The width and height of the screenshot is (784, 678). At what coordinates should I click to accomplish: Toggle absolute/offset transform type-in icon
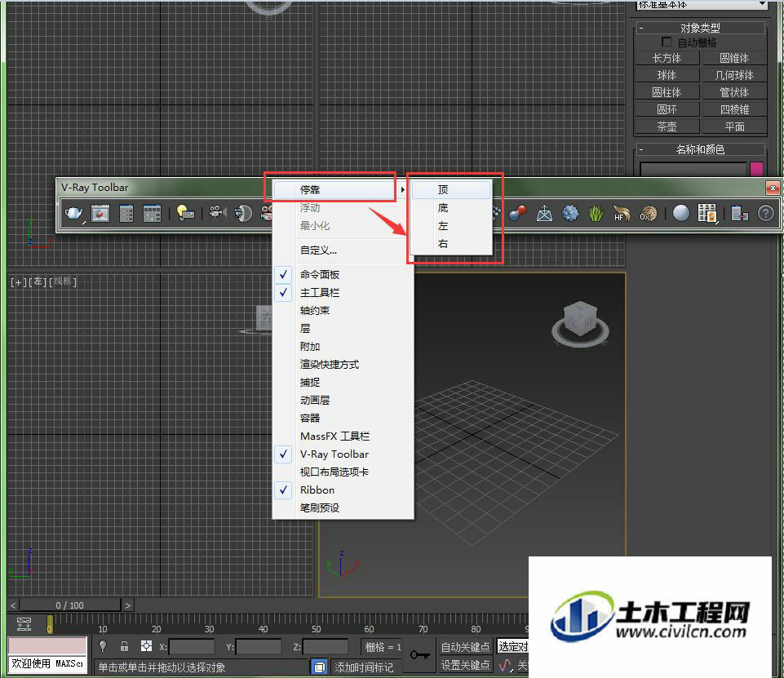[x=146, y=646]
